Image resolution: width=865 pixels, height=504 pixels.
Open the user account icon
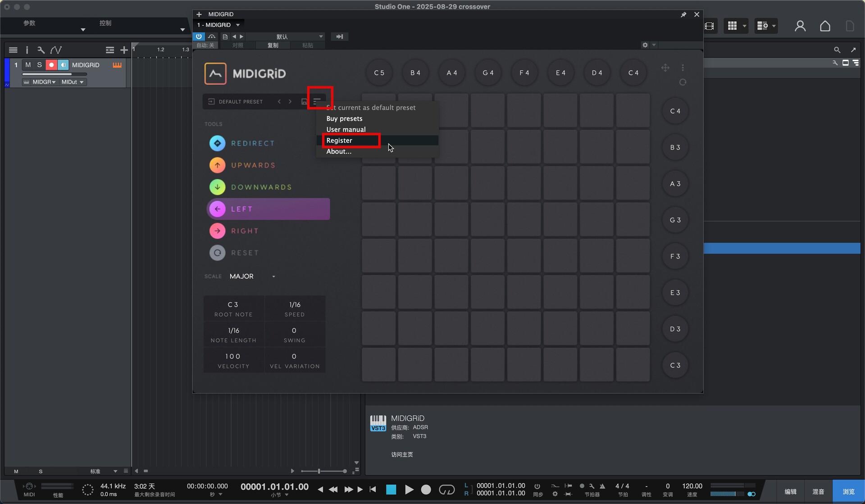click(800, 26)
